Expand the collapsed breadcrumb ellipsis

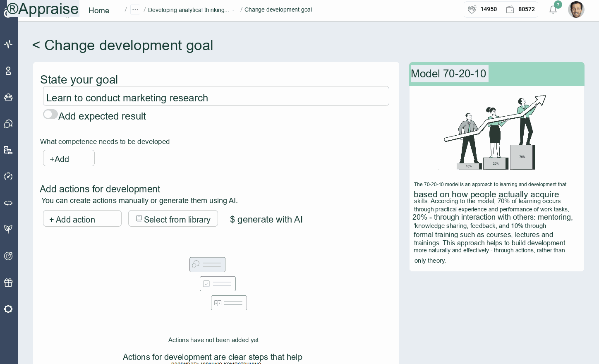click(x=135, y=10)
